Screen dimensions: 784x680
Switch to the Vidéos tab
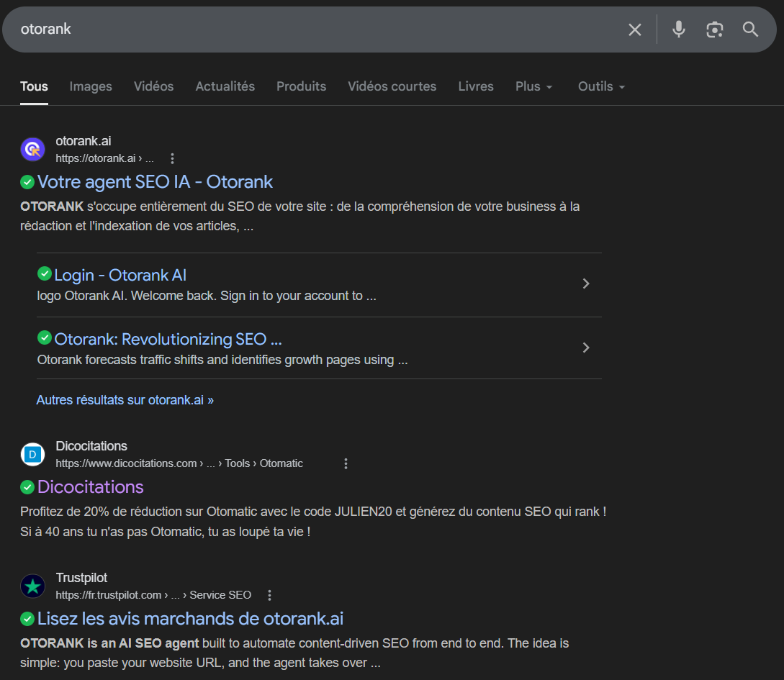pyautogui.click(x=153, y=86)
